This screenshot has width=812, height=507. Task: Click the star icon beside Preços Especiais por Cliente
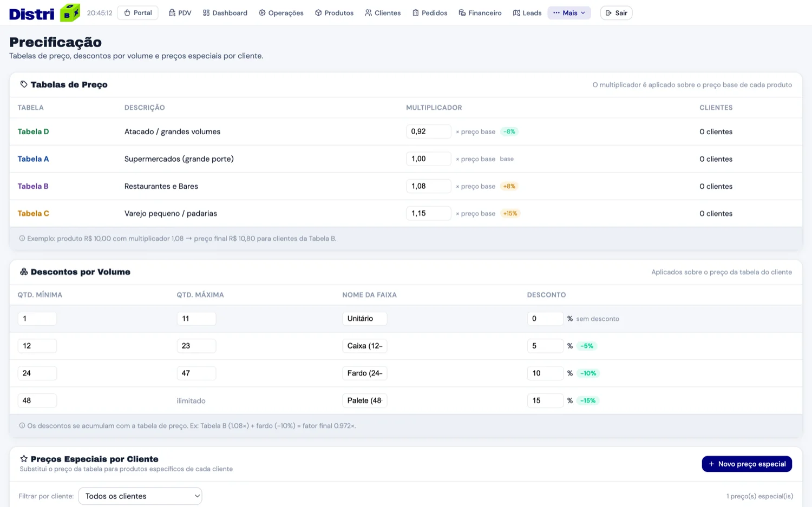point(24,459)
